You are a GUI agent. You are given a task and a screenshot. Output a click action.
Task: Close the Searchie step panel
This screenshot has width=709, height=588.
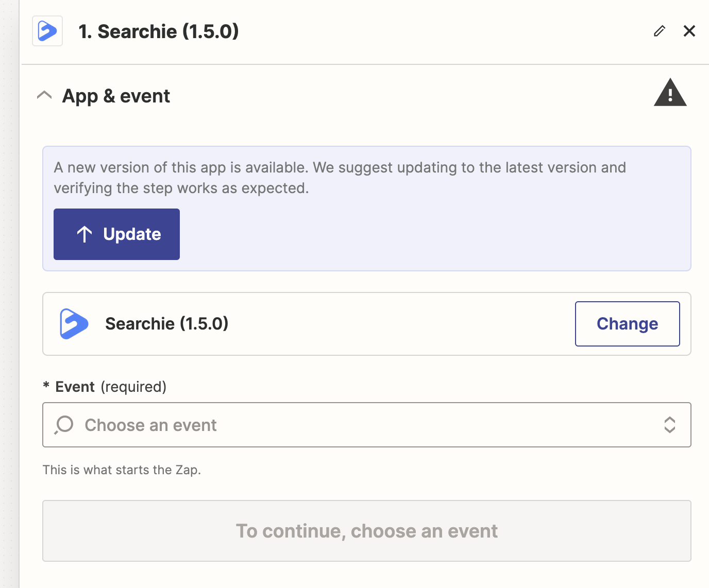click(x=689, y=31)
